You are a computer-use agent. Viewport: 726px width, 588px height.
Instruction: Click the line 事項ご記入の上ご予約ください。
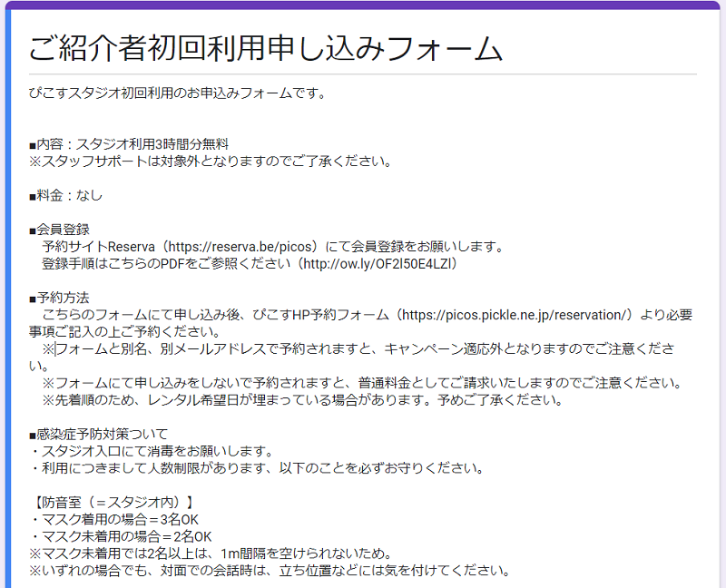tap(124, 331)
